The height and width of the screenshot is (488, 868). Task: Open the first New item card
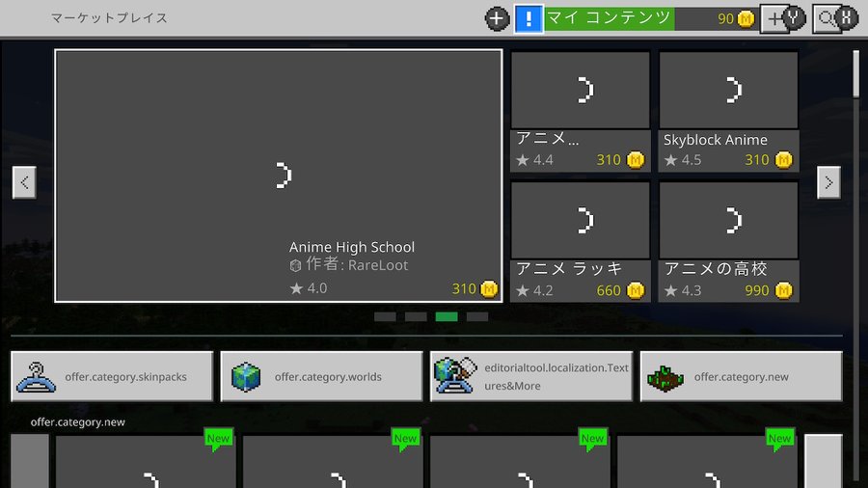146,461
